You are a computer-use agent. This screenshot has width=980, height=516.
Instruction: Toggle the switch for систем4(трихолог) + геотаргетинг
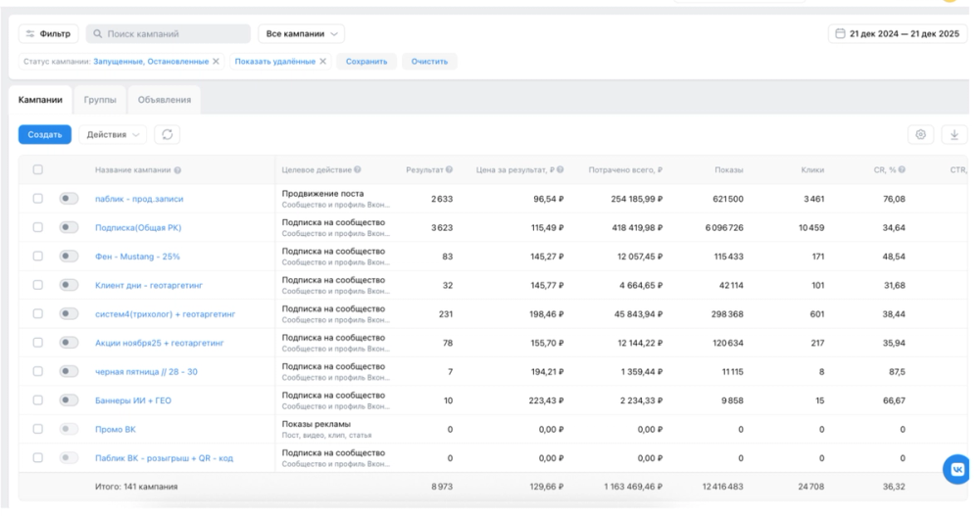click(69, 313)
